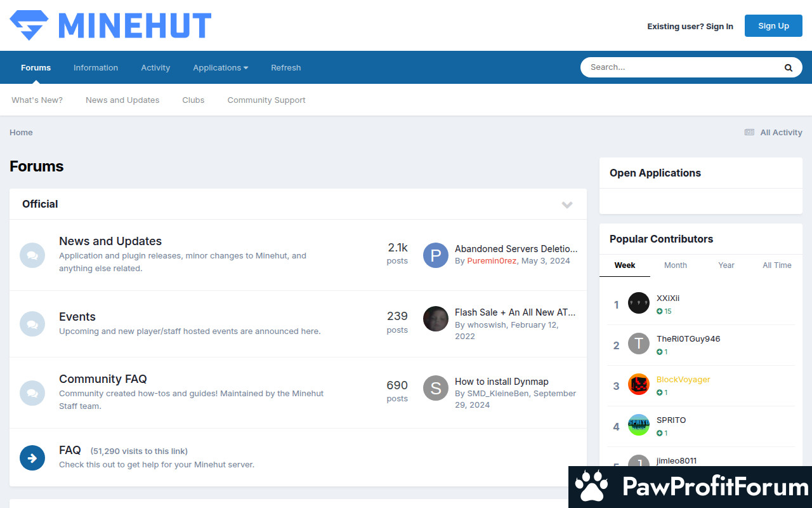Click author name whoswish
Image resolution: width=812 pixels, height=508 pixels.
487,324
